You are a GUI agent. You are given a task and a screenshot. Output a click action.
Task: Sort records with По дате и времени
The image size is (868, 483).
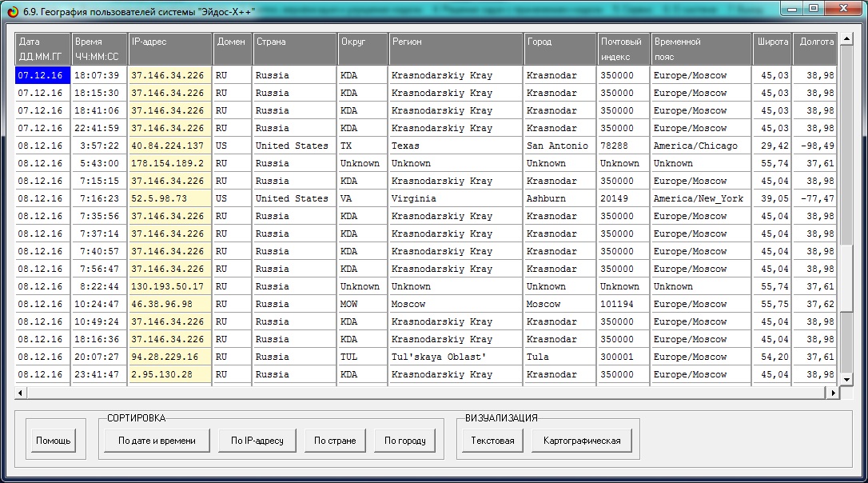point(157,441)
